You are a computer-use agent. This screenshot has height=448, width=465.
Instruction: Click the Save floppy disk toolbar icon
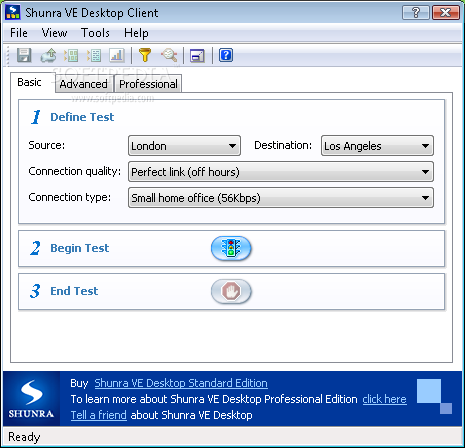(24, 55)
